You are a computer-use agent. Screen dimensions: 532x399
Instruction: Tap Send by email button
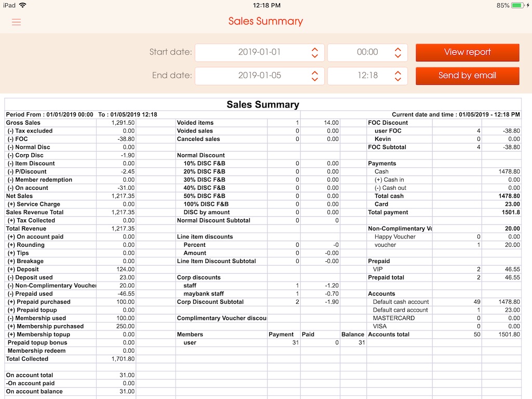pos(467,76)
